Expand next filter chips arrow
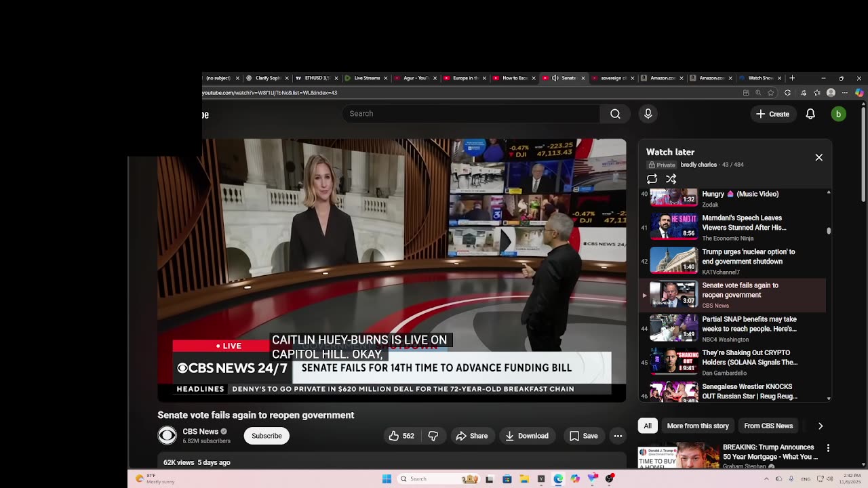 (820, 426)
